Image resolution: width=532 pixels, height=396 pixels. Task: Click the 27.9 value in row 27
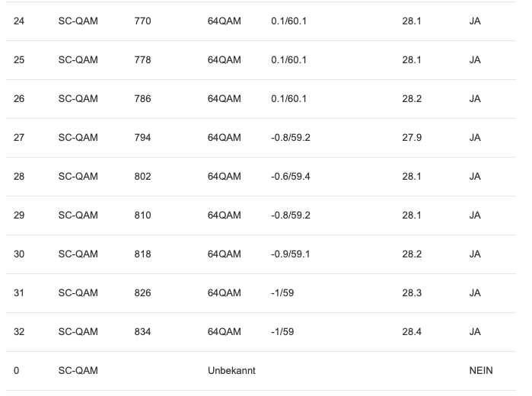point(412,138)
